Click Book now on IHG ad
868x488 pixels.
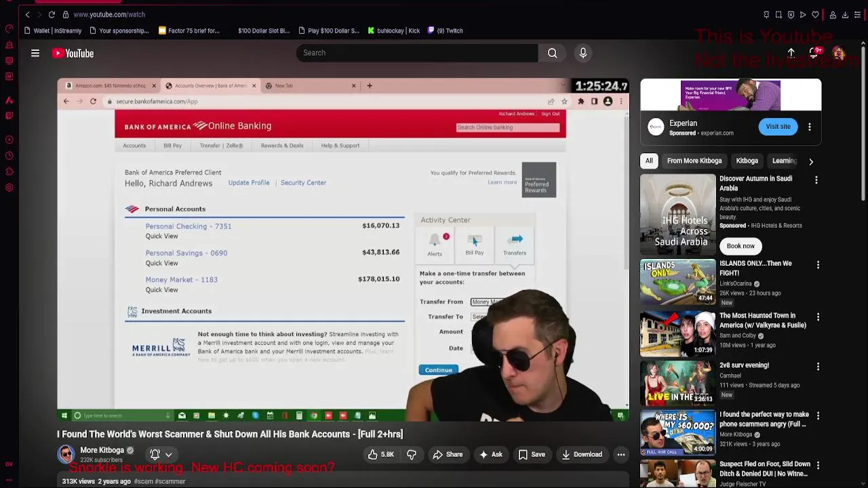[x=741, y=246]
